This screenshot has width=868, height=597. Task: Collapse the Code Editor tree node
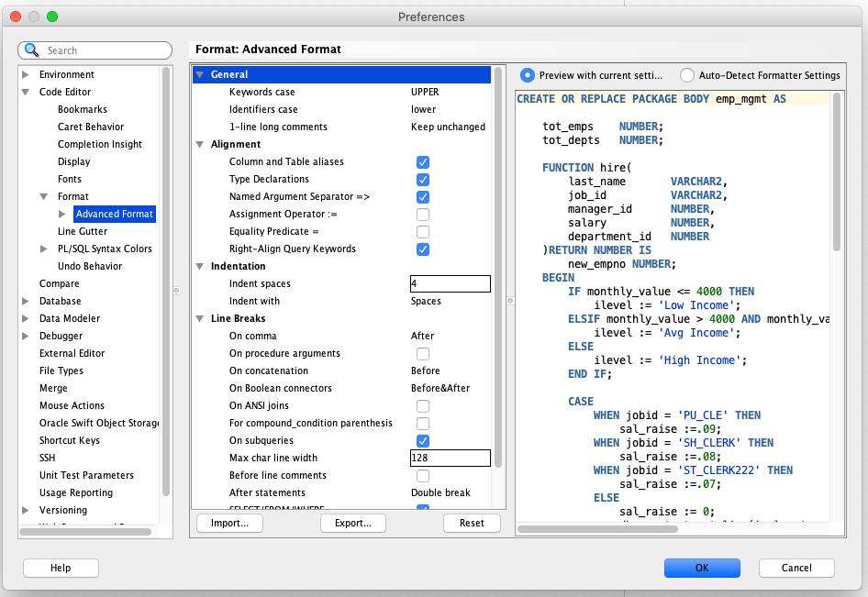click(26, 92)
